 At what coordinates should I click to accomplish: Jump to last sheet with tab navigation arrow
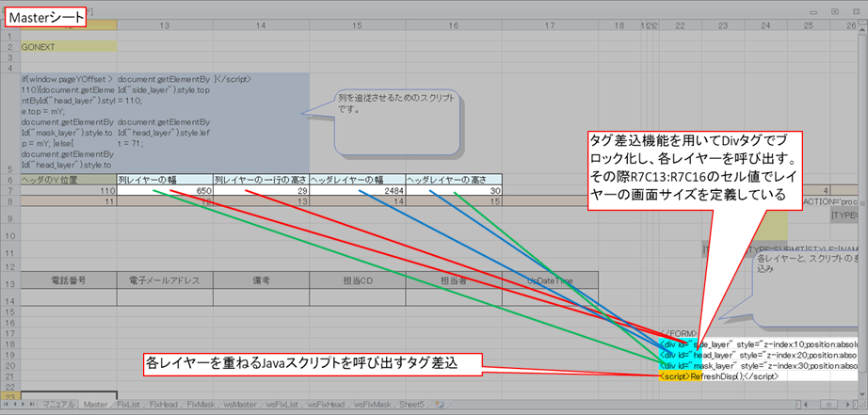(30, 405)
